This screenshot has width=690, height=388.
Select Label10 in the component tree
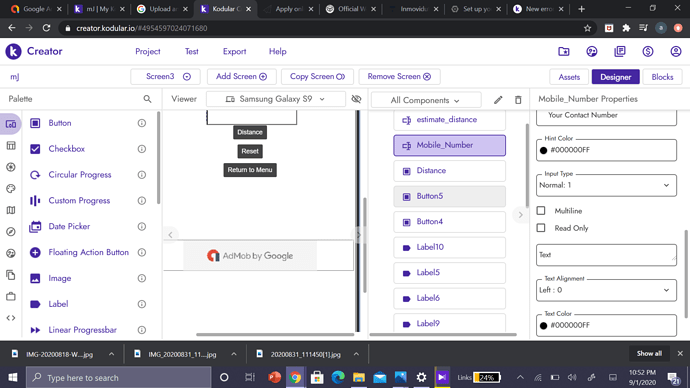pos(449,247)
